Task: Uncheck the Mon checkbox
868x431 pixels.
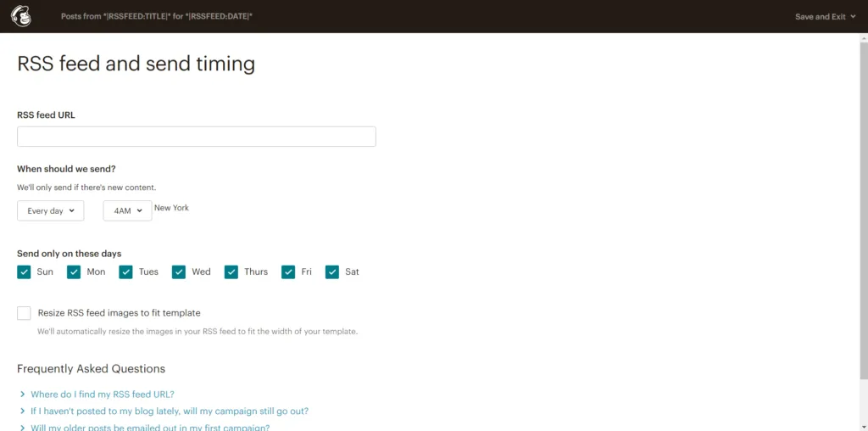Action: click(75, 271)
